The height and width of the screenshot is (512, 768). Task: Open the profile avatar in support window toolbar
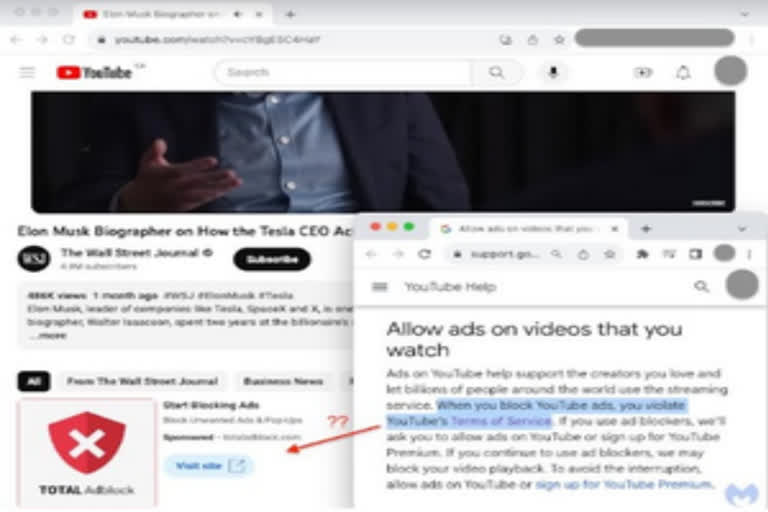click(x=724, y=253)
